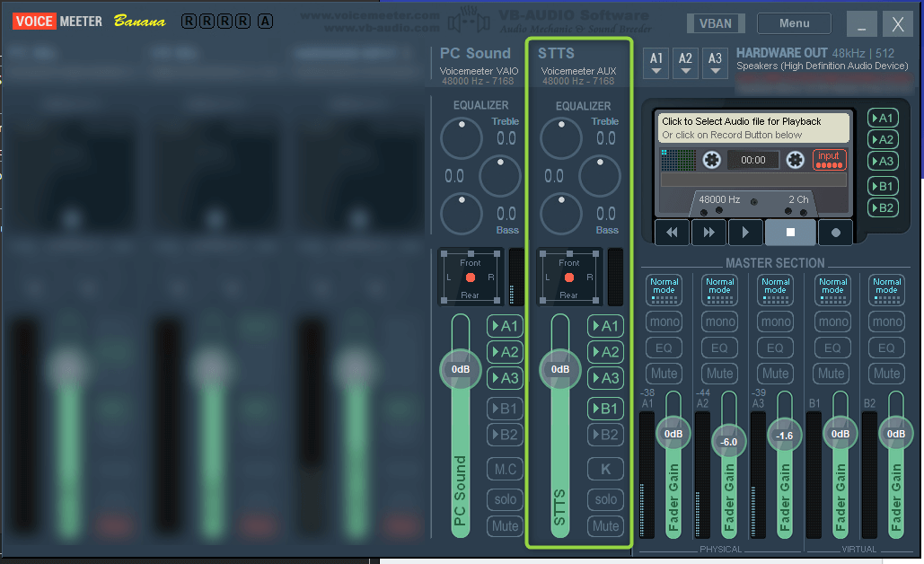The height and width of the screenshot is (564, 924).
Task: Click the STTS strip title label
Action: click(x=556, y=53)
